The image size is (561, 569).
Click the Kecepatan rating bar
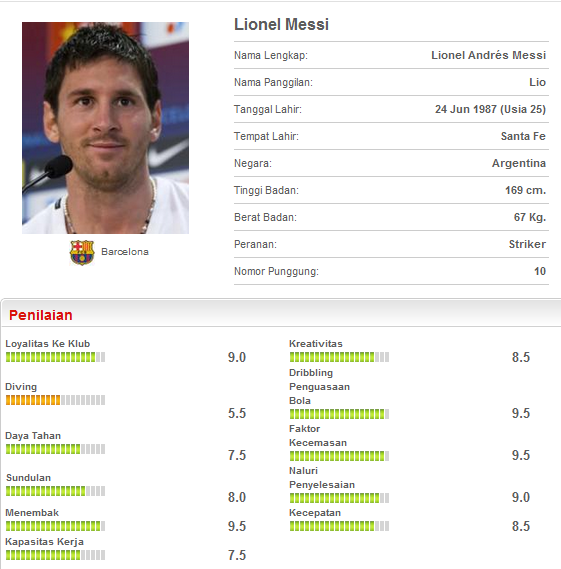339,526
